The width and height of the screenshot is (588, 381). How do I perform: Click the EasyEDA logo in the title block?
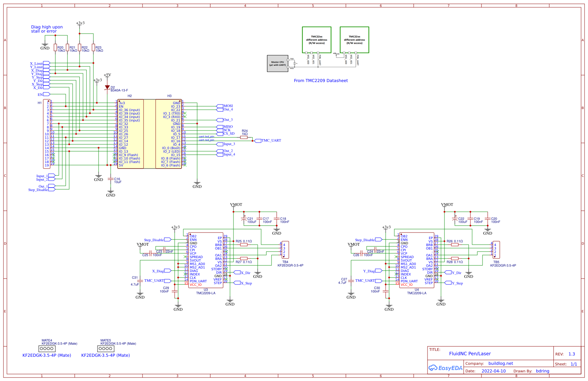(x=445, y=368)
